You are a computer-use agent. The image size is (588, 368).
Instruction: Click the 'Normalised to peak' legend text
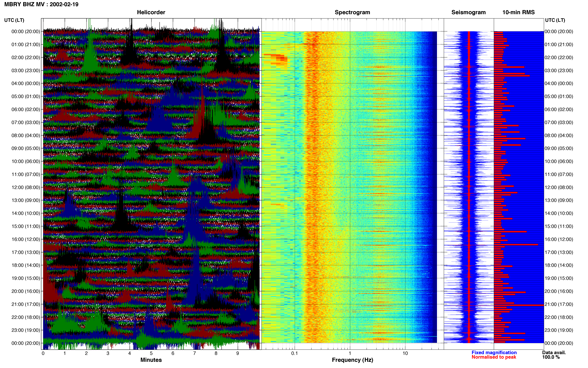point(494,357)
